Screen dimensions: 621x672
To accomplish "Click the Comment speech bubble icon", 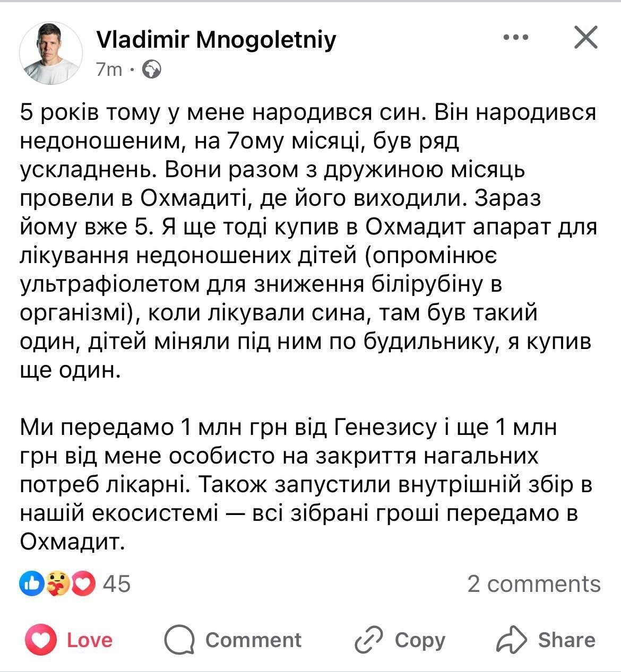I will click(179, 640).
